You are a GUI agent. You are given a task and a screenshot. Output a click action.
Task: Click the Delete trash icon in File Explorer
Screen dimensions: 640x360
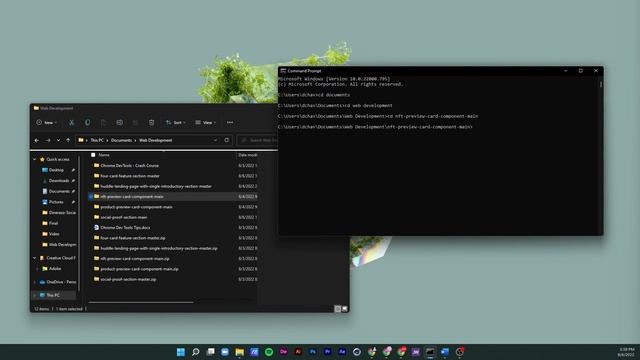point(151,122)
